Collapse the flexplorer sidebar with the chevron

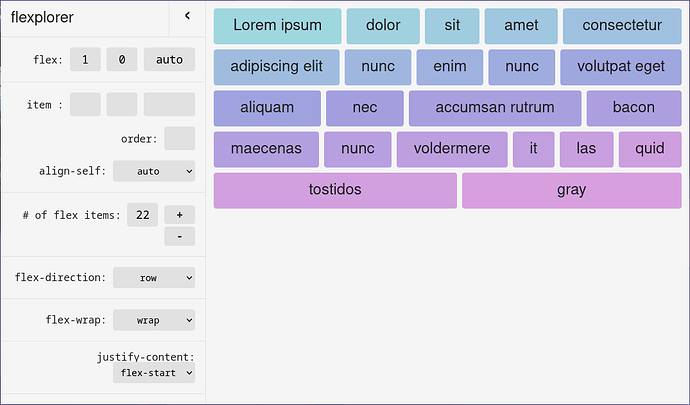click(187, 16)
